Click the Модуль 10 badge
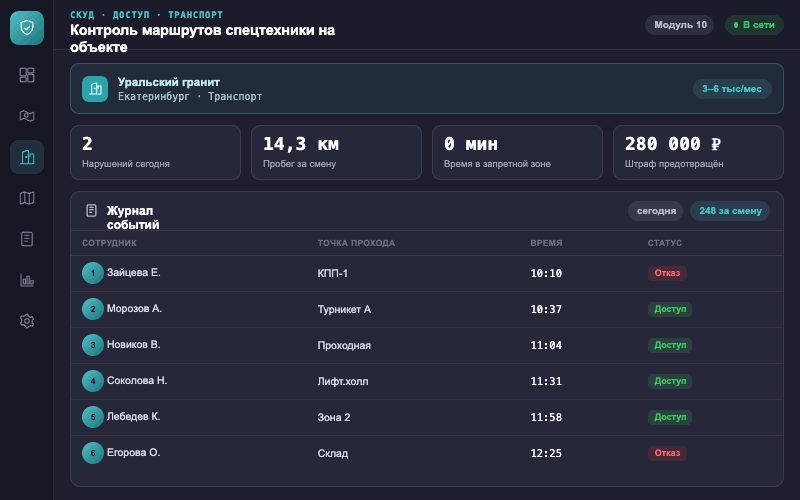 [x=680, y=25]
